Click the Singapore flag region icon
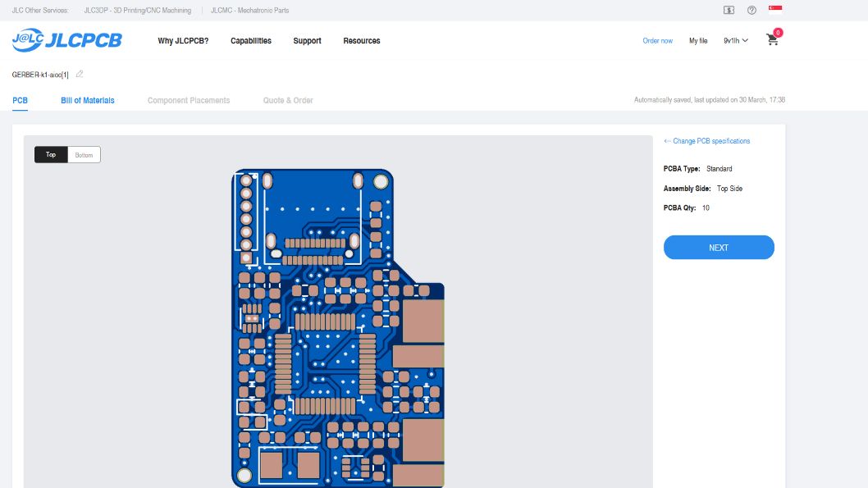The height and width of the screenshot is (488, 868). pyautogui.click(x=774, y=10)
